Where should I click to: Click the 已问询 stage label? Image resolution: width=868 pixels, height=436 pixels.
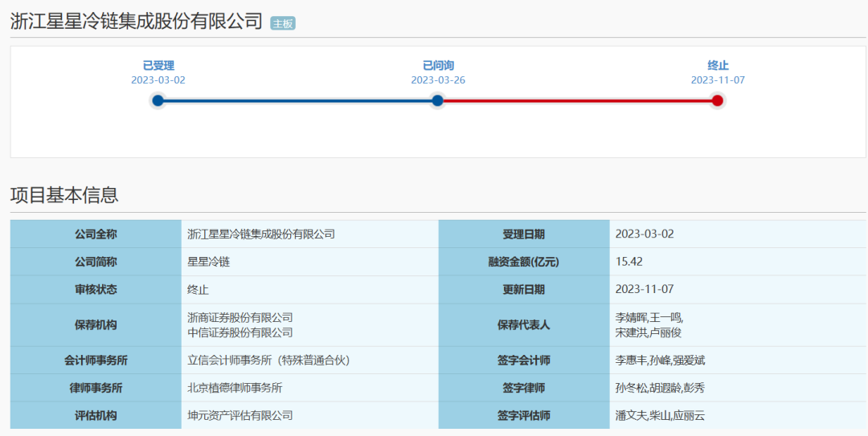point(438,66)
